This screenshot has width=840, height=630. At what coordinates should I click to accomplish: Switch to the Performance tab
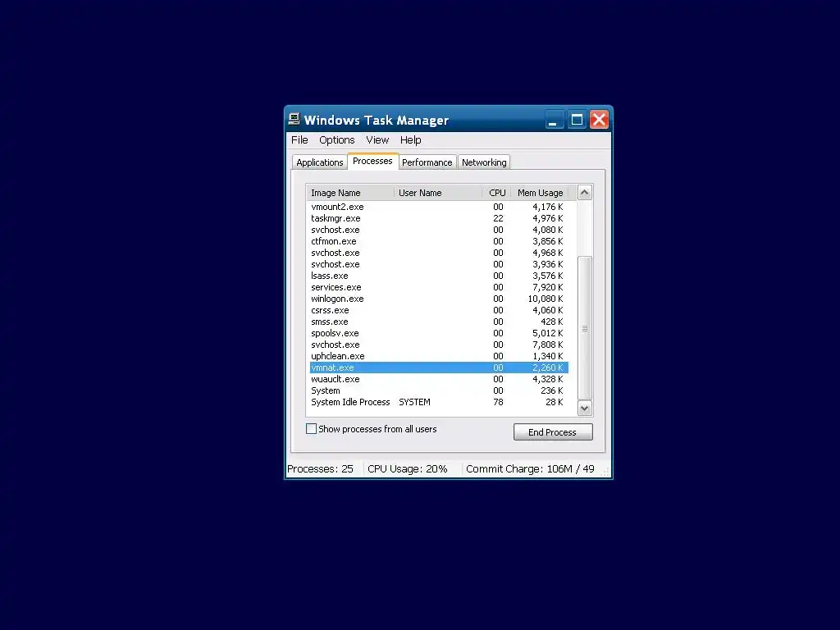click(x=427, y=162)
